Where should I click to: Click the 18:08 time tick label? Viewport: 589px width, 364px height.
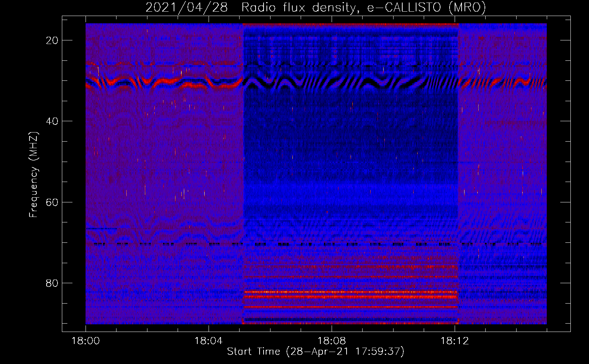point(332,341)
